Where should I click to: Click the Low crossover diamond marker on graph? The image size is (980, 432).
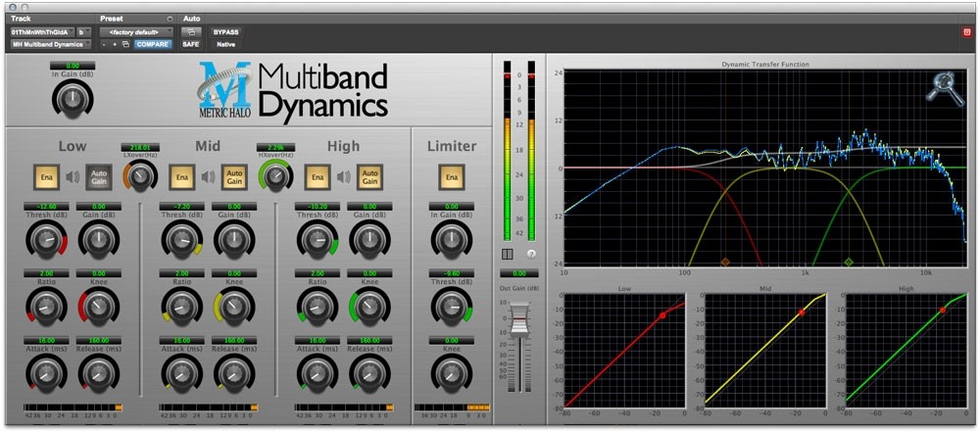pos(725,262)
